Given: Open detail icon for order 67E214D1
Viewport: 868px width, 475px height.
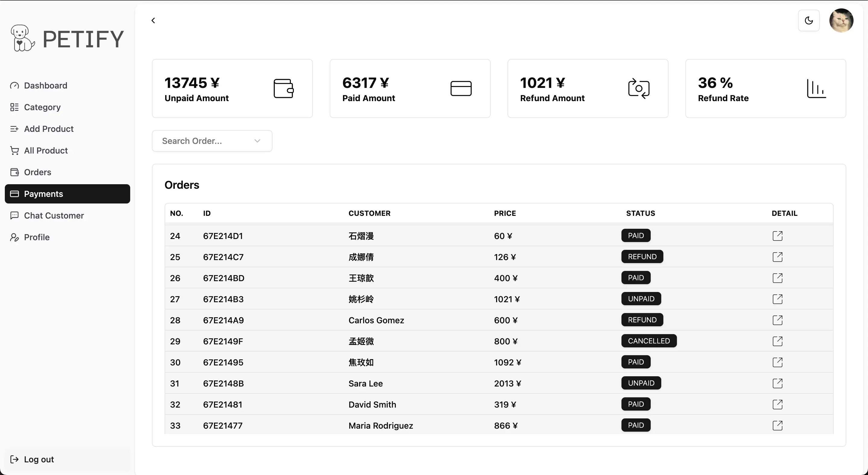Looking at the screenshot, I should [x=777, y=236].
